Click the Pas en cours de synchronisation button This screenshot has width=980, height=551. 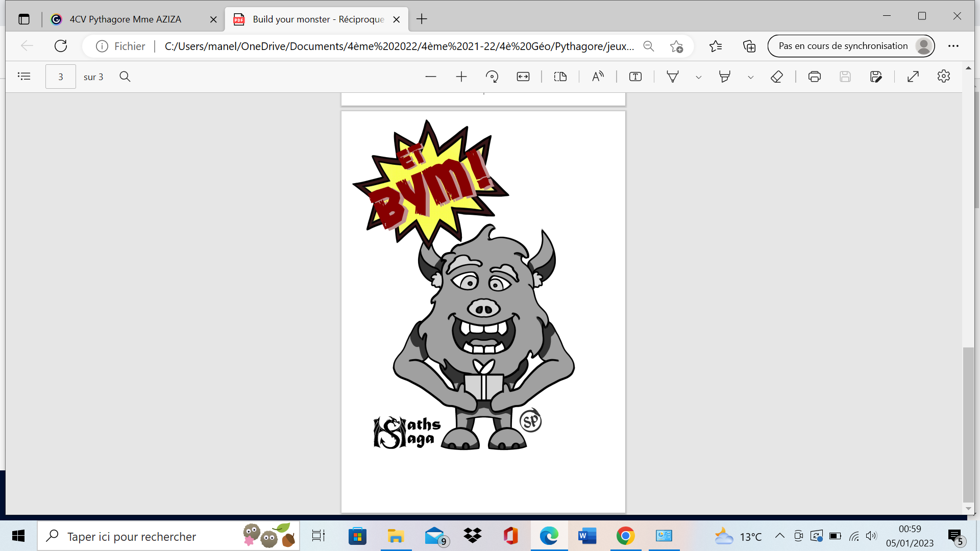click(851, 46)
